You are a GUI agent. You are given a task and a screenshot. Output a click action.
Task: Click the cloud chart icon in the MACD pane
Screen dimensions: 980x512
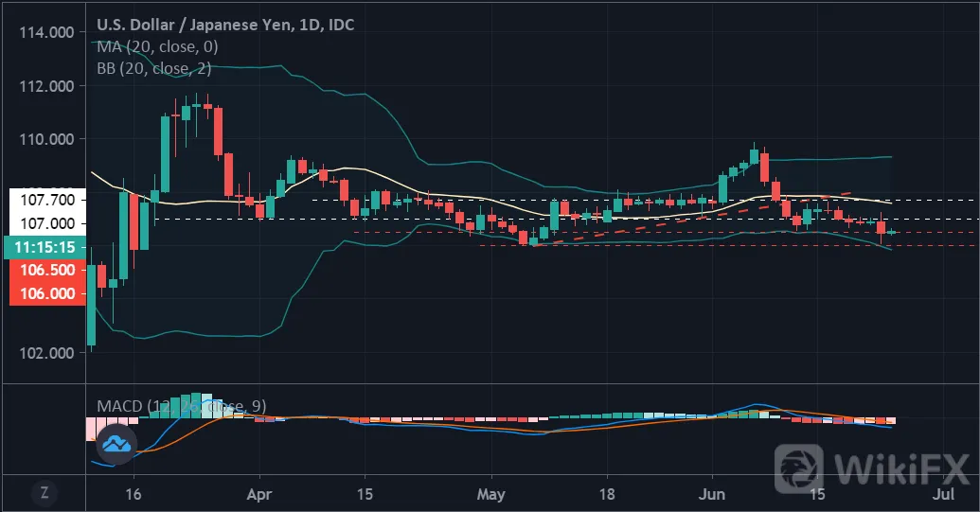(116, 443)
